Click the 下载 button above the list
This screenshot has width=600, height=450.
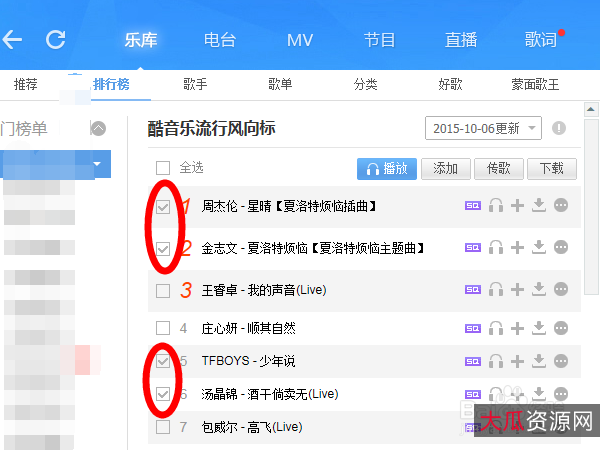tap(552, 169)
